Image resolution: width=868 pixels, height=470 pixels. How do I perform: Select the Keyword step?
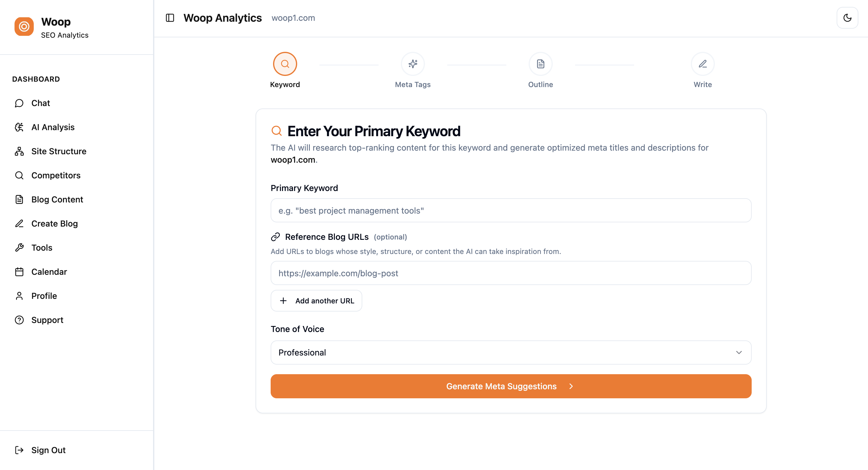285,64
